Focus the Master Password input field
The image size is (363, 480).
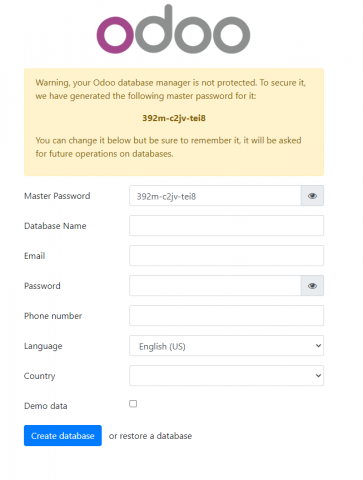pyautogui.click(x=215, y=196)
